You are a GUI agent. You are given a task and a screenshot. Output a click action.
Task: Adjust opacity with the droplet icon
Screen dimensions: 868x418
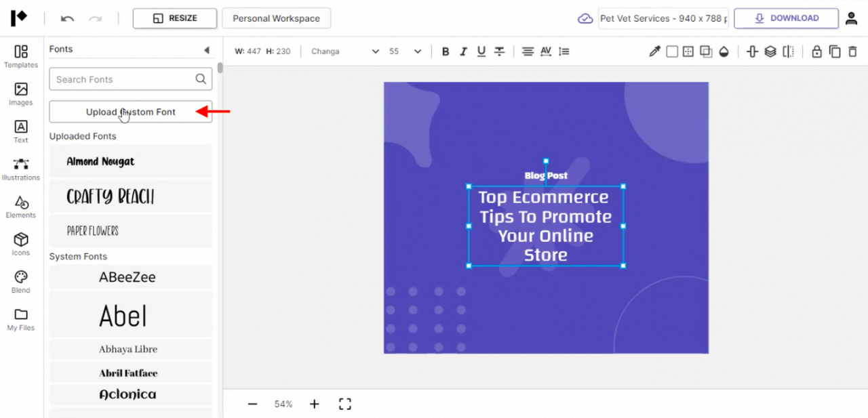coord(724,51)
